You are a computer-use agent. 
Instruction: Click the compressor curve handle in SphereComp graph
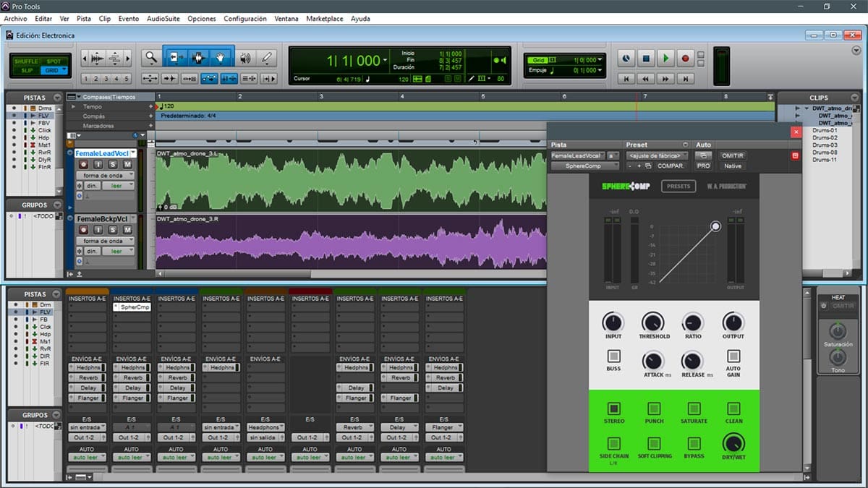[715, 226]
